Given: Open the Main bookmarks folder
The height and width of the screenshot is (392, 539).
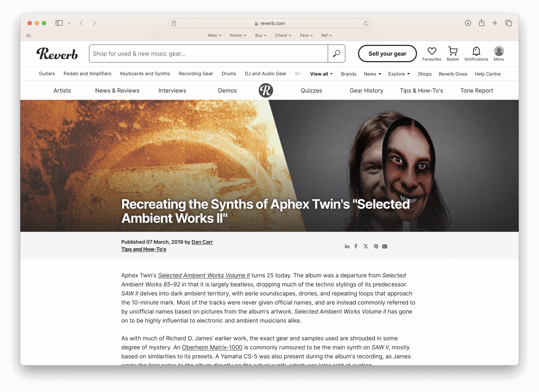Looking at the screenshot, I should tap(215, 35).
